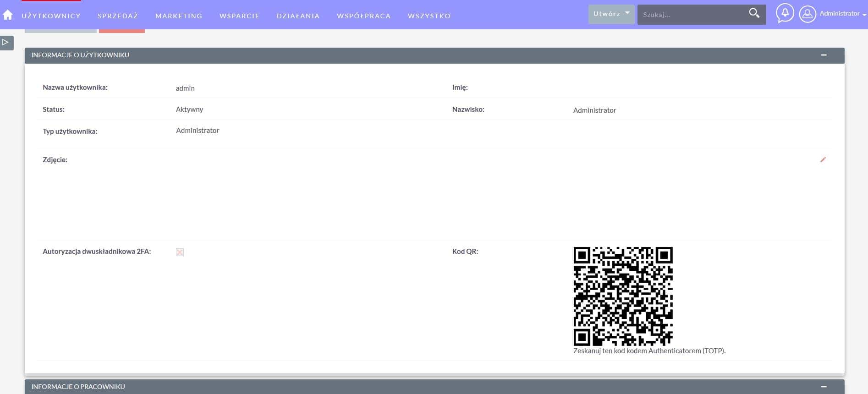The width and height of the screenshot is (868, 394).
Task: Click the Kod QR label
Action: click(465, 251)
